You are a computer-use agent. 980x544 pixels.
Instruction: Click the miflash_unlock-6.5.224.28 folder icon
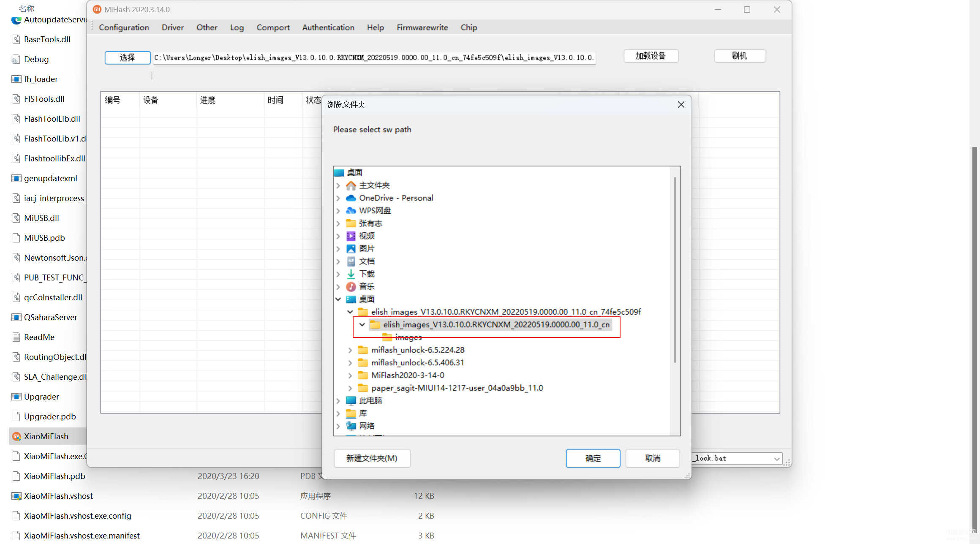click(363, 350)
